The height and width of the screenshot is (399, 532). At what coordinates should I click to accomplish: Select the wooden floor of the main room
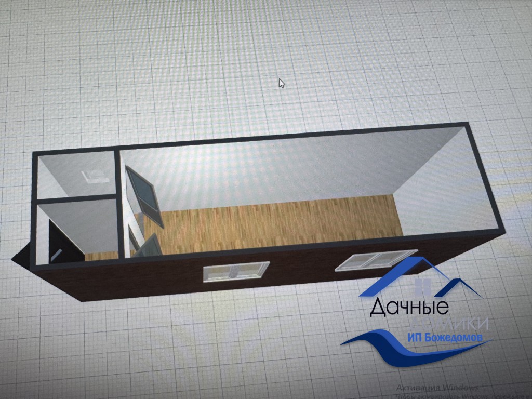tap(271, 224)
